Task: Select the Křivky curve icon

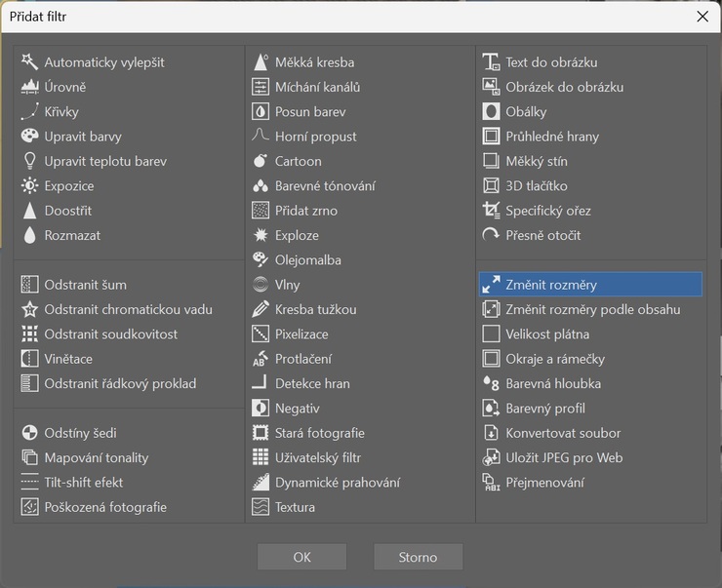Action: [29, 111]
